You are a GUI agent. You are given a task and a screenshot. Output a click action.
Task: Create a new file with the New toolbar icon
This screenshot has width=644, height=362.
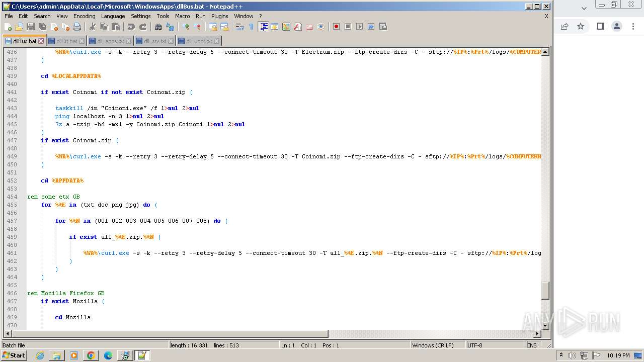click(8, 27)
